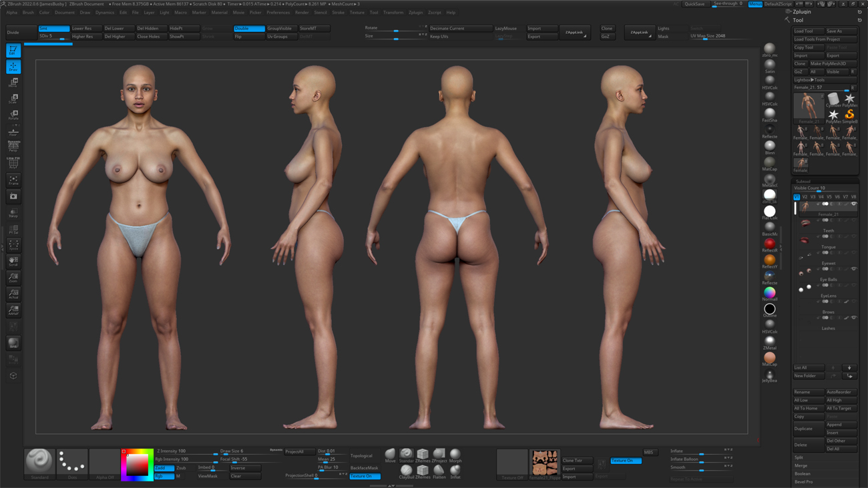Screen dimensions: 868x488
Task: Adjust the Z Intensity slider
Action: pos(187,451)
